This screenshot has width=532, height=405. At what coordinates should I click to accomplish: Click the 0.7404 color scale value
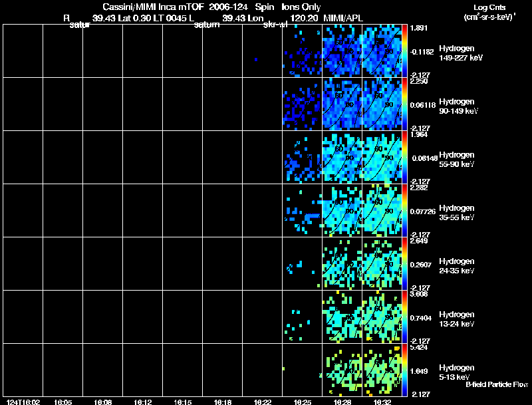[421, 318]
